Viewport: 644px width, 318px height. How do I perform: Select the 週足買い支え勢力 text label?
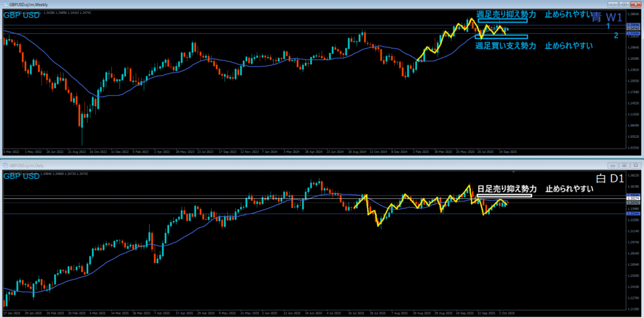(506, 45)
